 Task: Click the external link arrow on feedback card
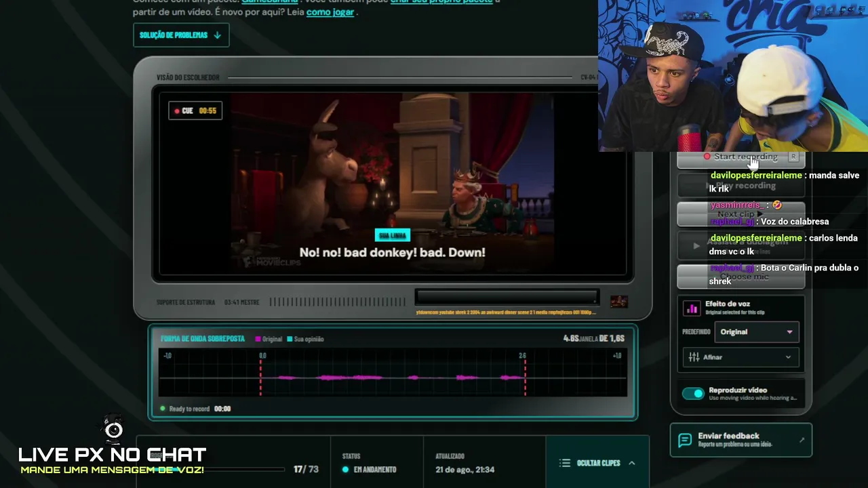click(x=802, y=440)
